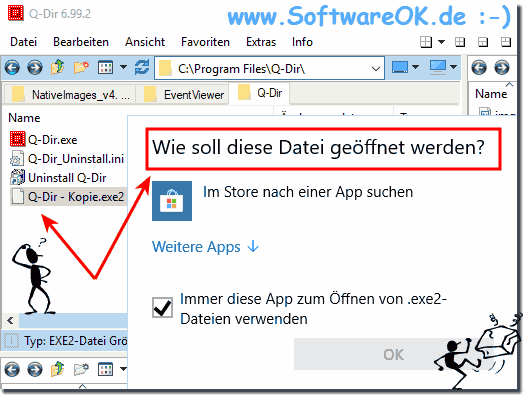Image resolution: width=524 pixels, height=396 pixels.
Task: Select the third pane layout icon
Action: [483, 42]
